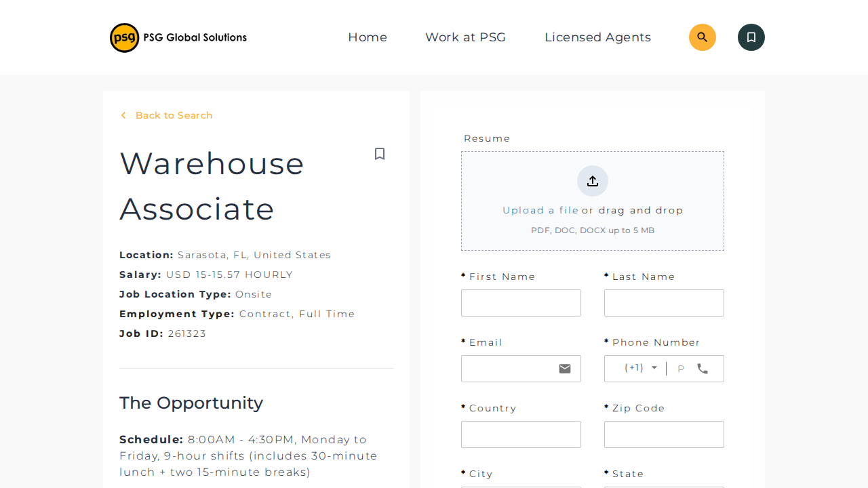The width and height of the screenshot is (868, 488).
Task: Click 'Contract, Full Time' employment type text
Action: [x=297, y=314]
